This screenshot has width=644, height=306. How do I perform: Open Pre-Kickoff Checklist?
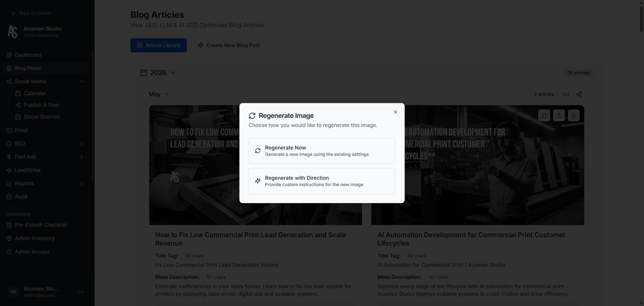click(45, 225)
